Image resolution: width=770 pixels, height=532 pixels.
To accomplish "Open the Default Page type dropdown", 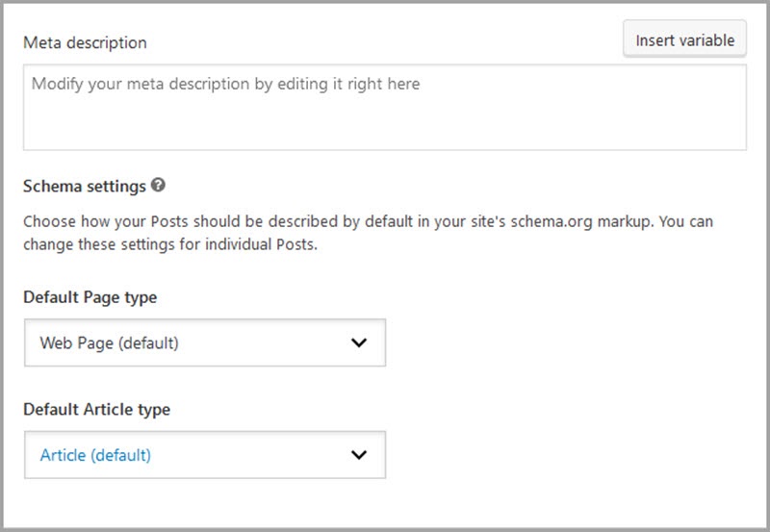I will coord(204,342).
